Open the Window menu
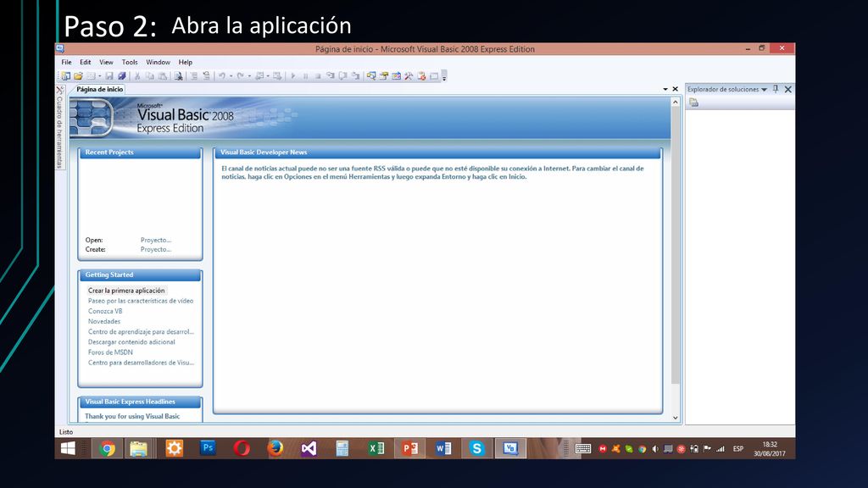 [x=158, y=62]
